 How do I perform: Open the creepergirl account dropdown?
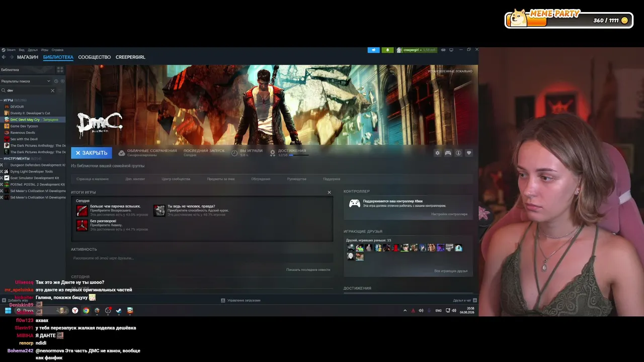(x=416, y=50)
